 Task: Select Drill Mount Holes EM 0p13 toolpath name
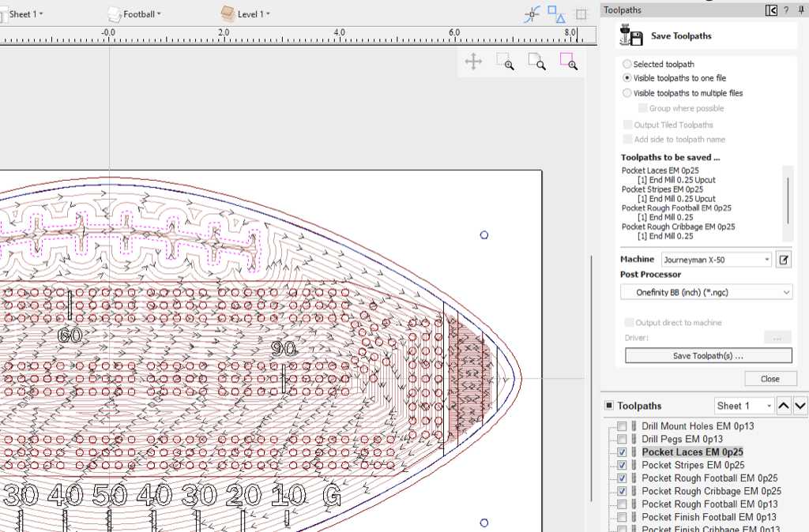point(698,426)
